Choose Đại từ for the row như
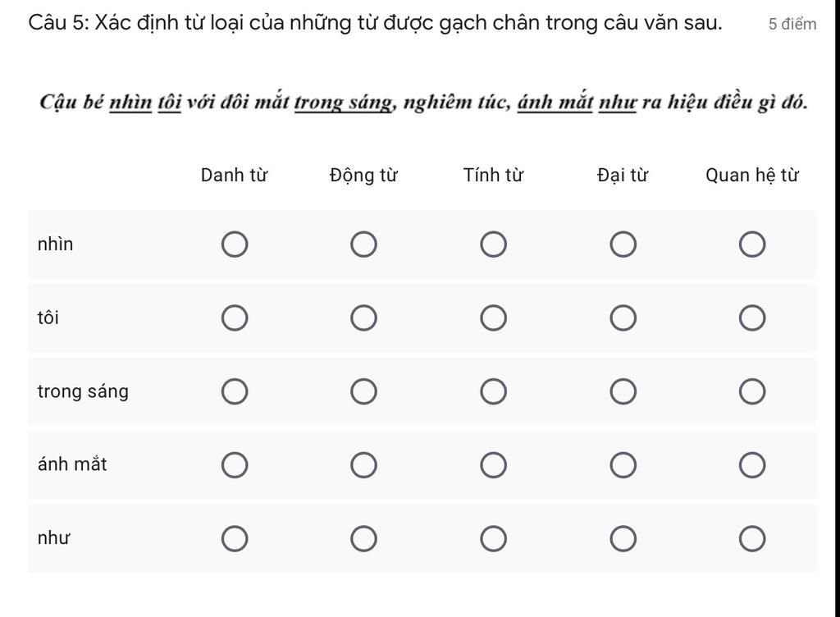 pyautogui.click(x=623, y=538)
